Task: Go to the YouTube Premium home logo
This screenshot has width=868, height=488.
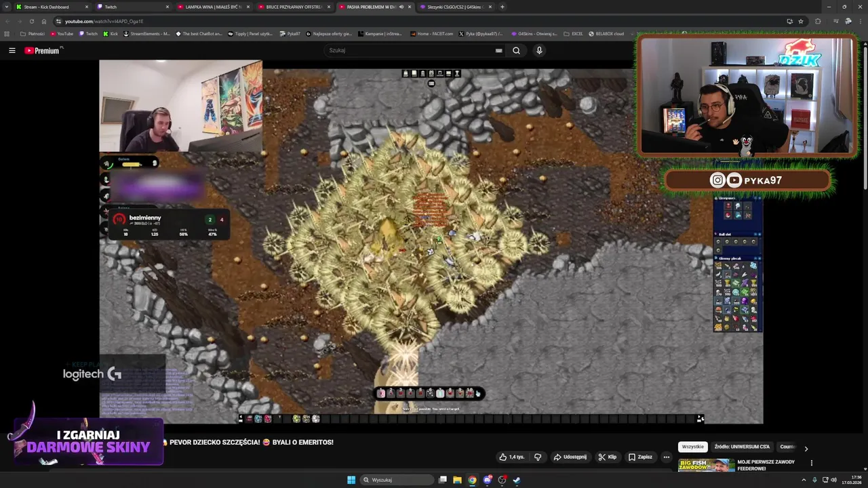Action: (42, 50)
